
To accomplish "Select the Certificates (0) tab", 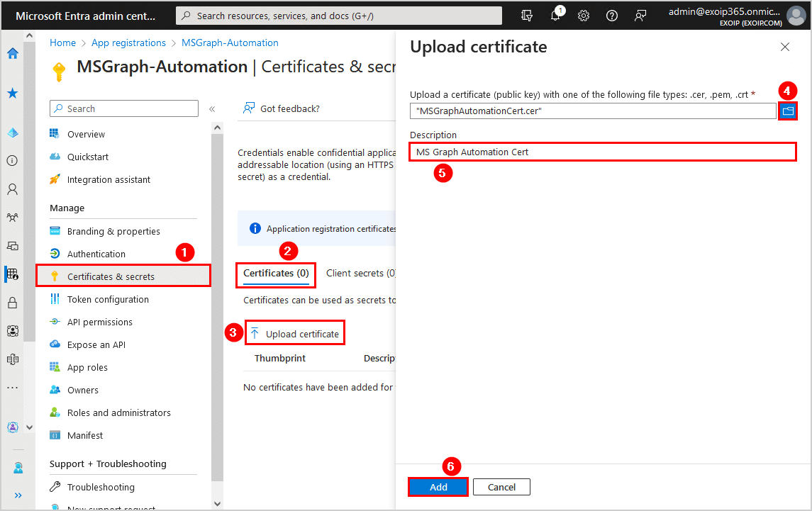I will point(276,273).
